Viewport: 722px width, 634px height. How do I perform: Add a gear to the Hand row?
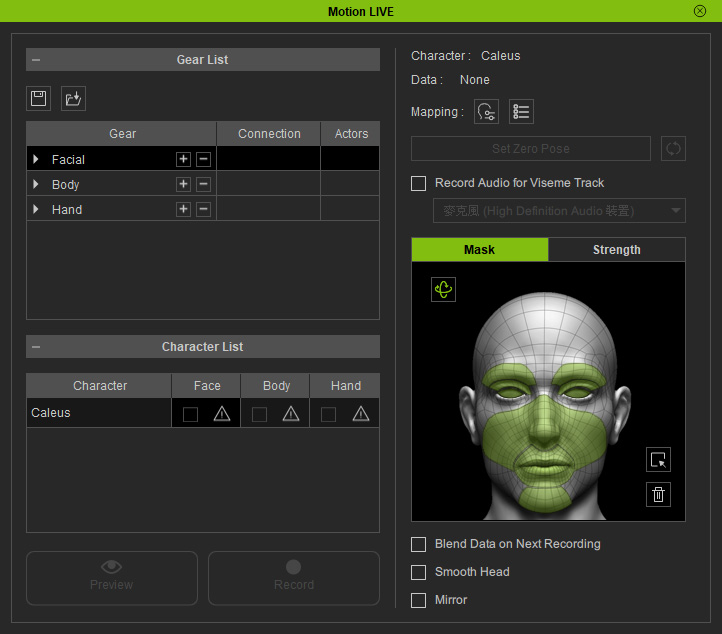point(183,209)
